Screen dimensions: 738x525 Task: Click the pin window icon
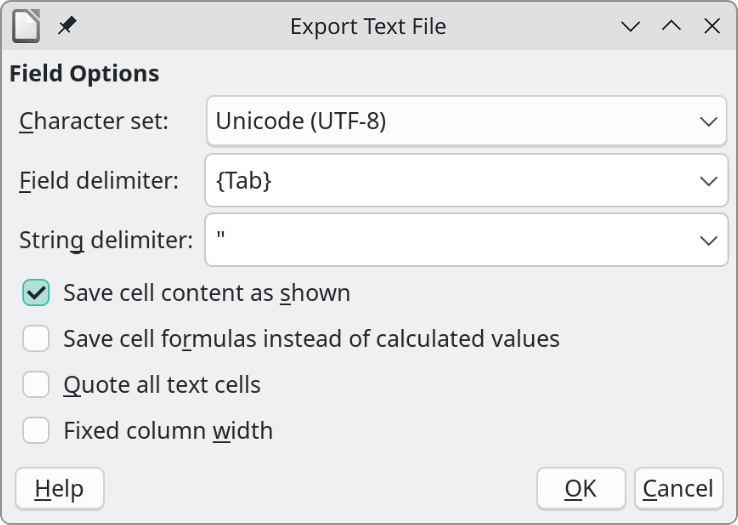pos(67,26)
